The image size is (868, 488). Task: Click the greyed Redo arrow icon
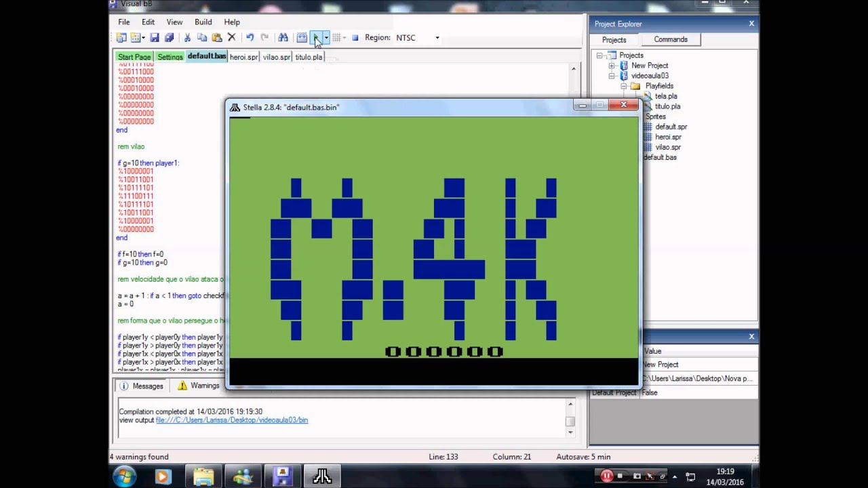[264, 38]
